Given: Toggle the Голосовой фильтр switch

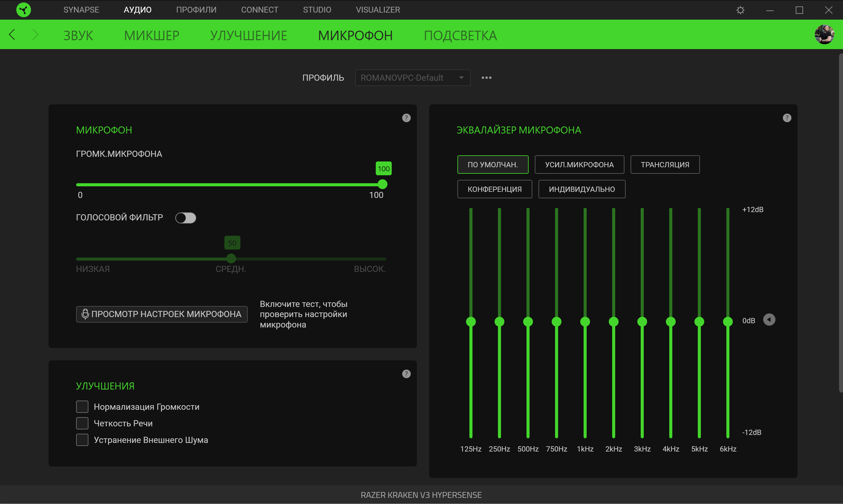Looking at the screenshot, I should [185, 218].
